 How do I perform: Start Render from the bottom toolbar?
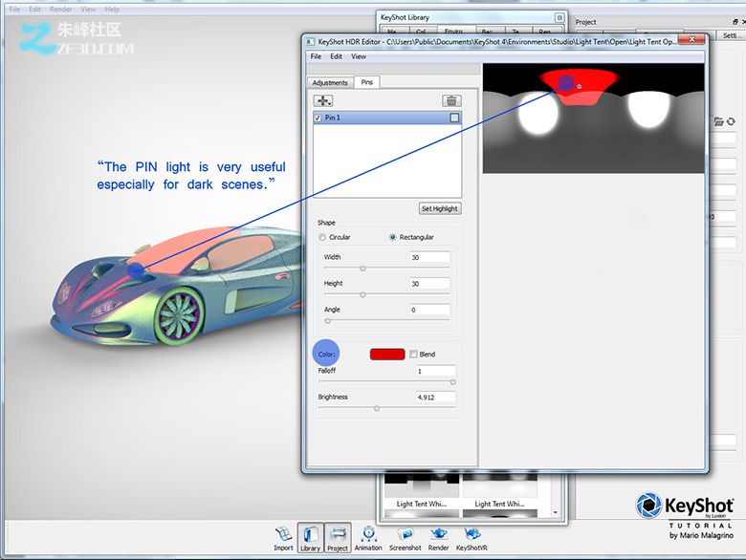click(438, 539)
